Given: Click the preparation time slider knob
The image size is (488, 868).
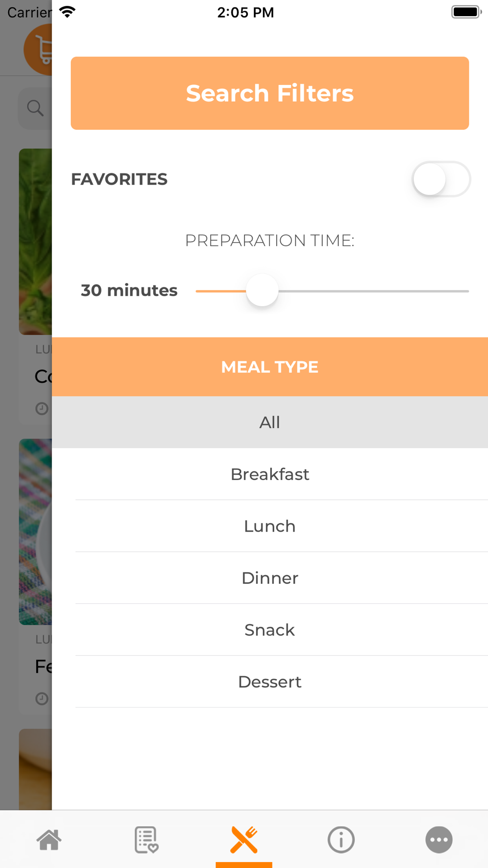Looking at the screenshot, I should click(x=262, y=290).
